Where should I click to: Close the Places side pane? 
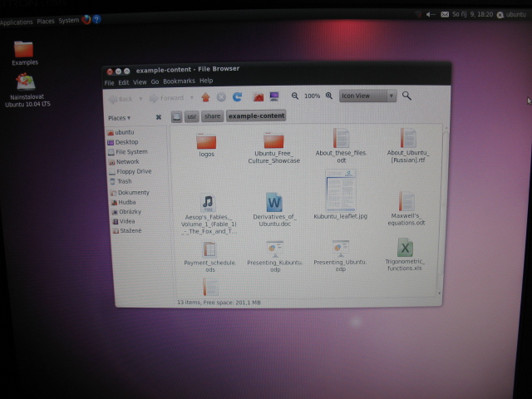click(159, 117)
